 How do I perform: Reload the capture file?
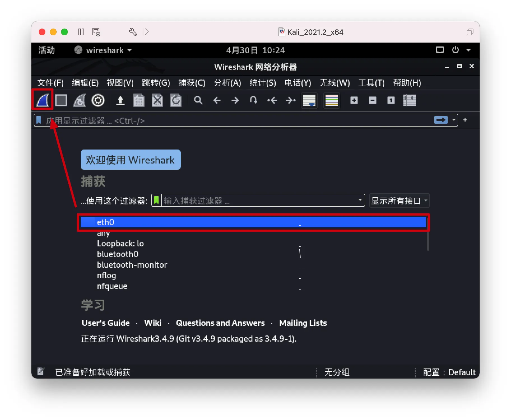tap(176, 100)
